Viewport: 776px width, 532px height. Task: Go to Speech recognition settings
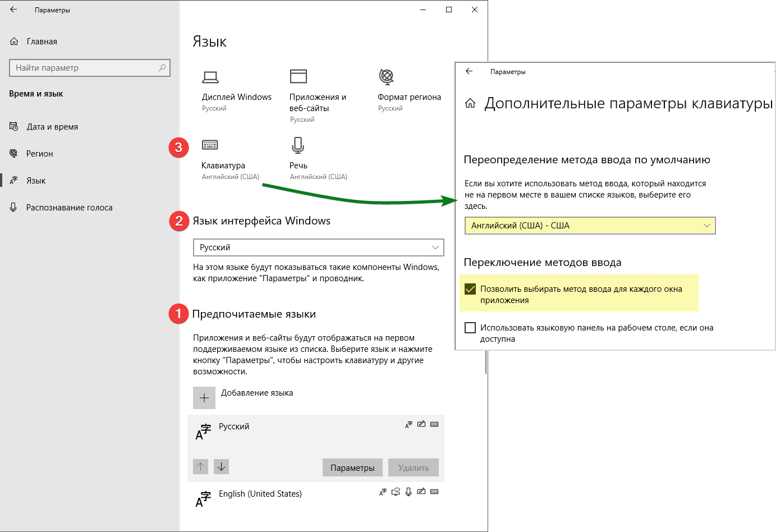click(x=69, y=208)
